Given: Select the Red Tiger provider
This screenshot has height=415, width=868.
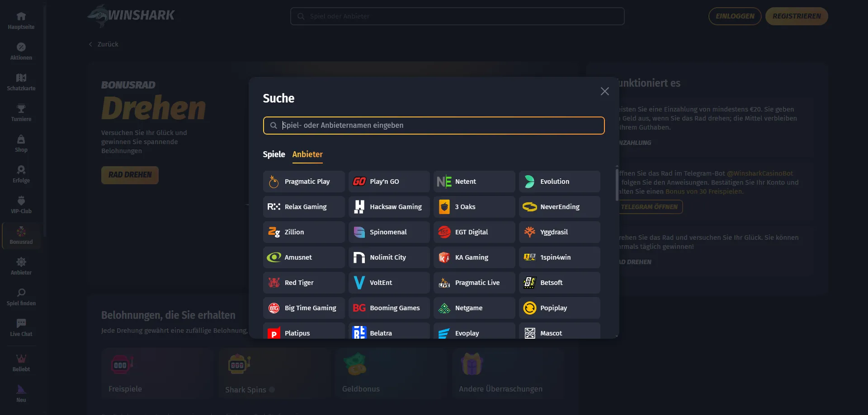Looking at the screenshot, I should click(304, 283).
